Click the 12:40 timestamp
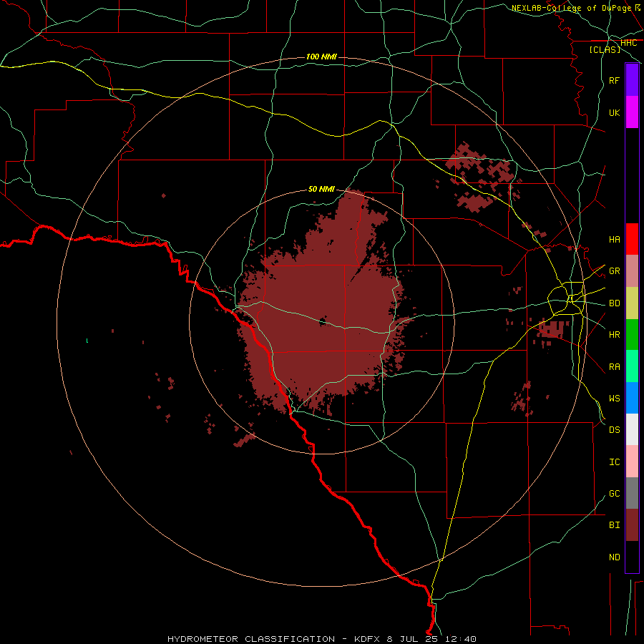The width and height of the screenshot is (644, 644). [x=460, y=639]
